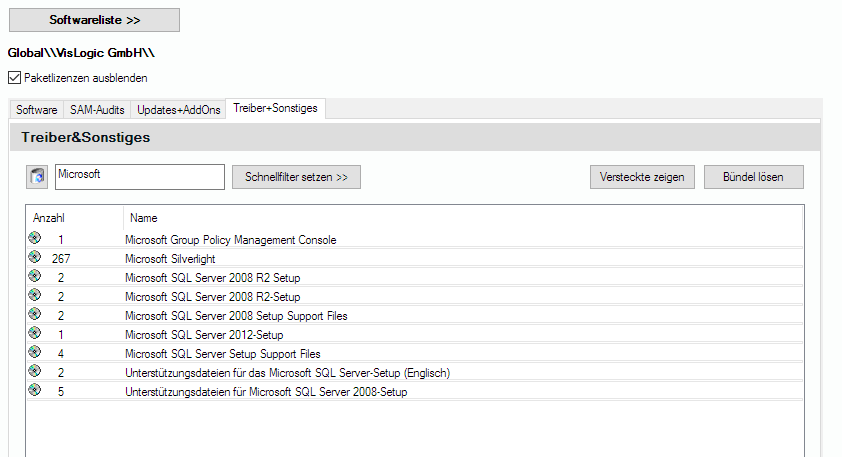Select the Treiber+Sonstiges tab
Viewport: 842px width, 457px height.
pos(275,108)
